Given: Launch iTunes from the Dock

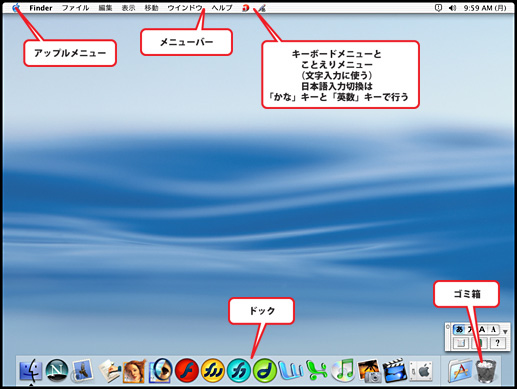Looking at the screenshot, I should [x=343, y=370].
